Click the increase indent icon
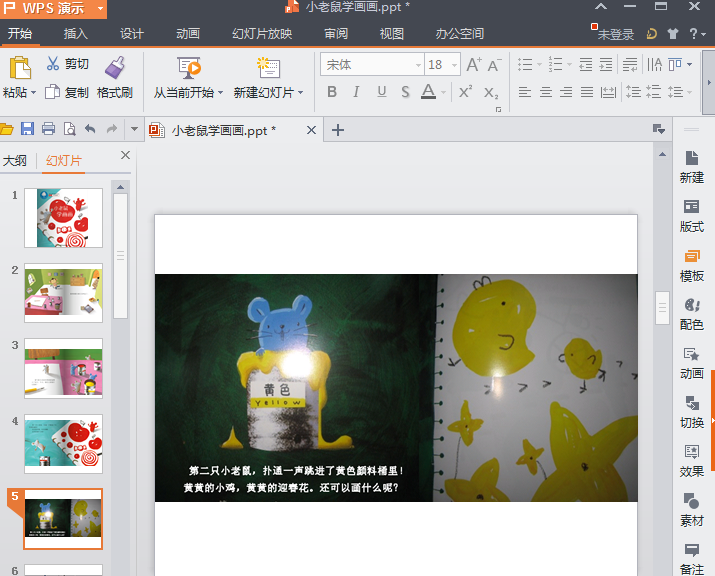Screen dimensions: 715x576 (606, 64)
